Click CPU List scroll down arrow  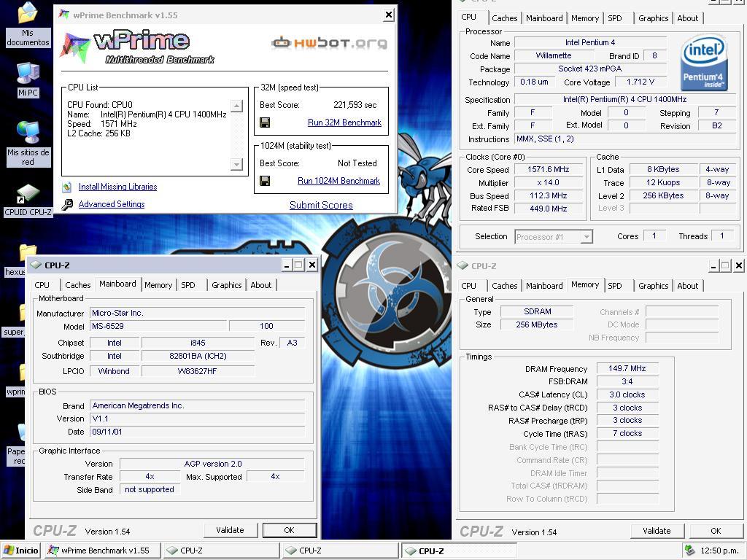tap(236, 164)
